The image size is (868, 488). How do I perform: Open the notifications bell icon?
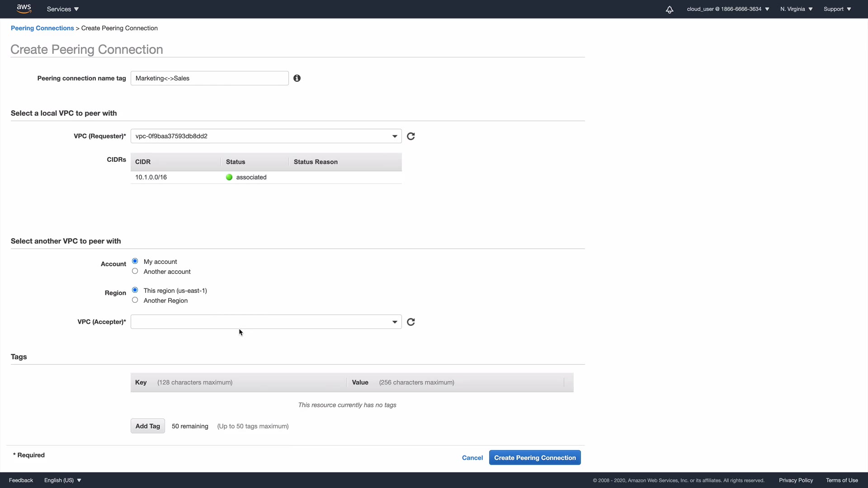[x=670, y=9]
